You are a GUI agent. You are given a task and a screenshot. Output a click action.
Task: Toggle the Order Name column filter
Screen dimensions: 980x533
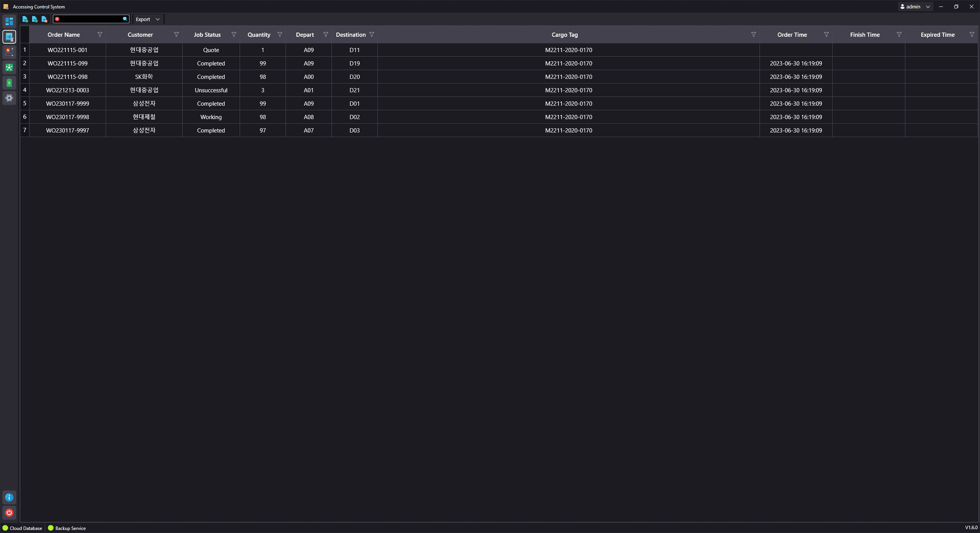coord(100,35)
